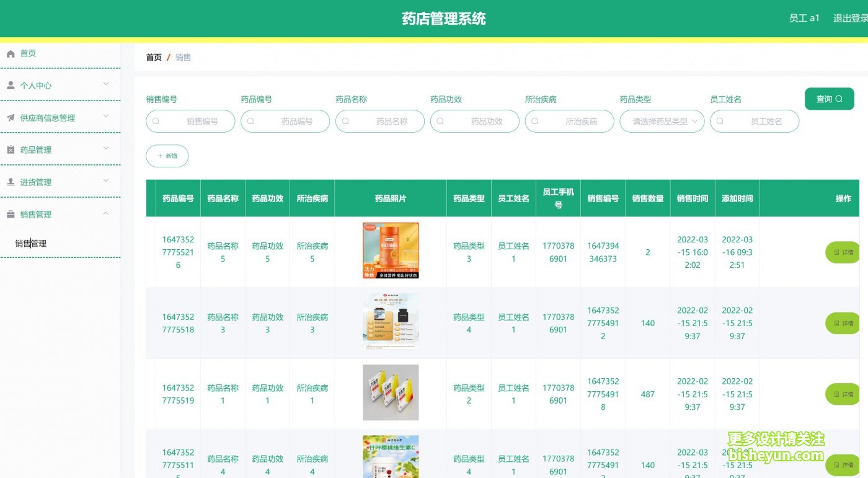Open 详情 for the sale with quantity 487
868x478 pixels.
coord(843,394)
